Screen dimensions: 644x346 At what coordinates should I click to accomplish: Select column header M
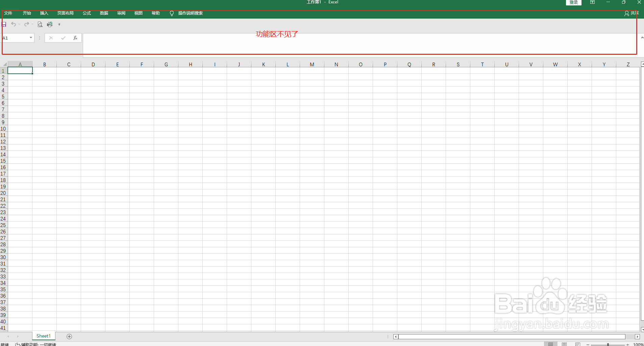point(312,64)
